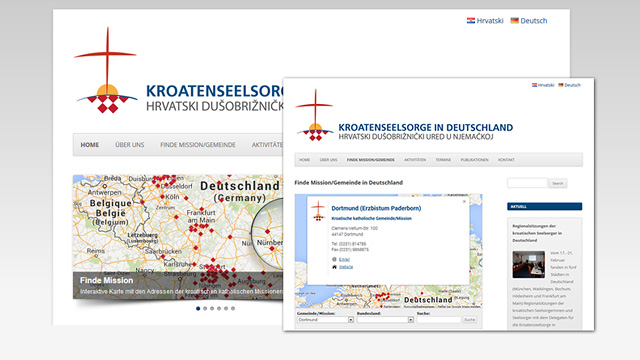This screenshot has width=640, height=360.
Task: Select the second slider dot under the map
Action: [x=205, y=309]
